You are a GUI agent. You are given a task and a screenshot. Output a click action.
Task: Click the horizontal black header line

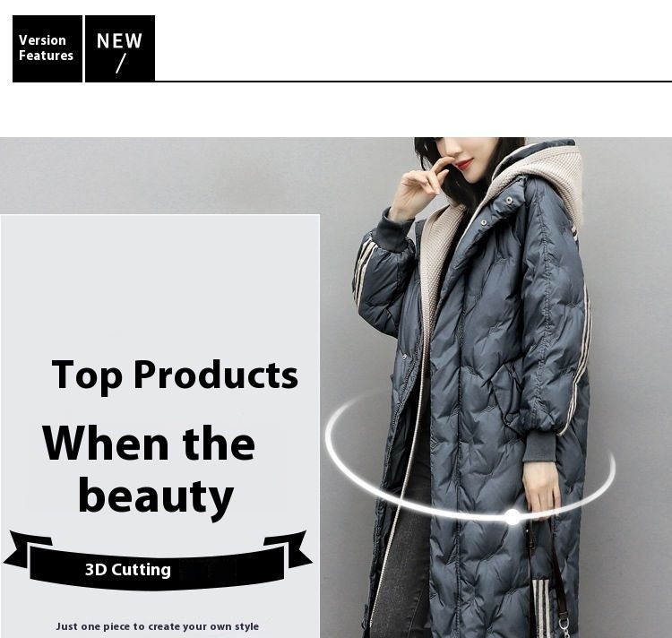[x=413, y=81]
